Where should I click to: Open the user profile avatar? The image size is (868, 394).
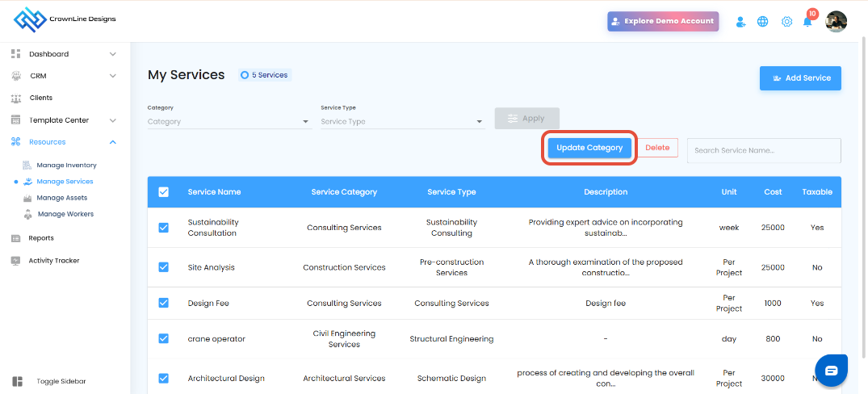coord(837,22)
